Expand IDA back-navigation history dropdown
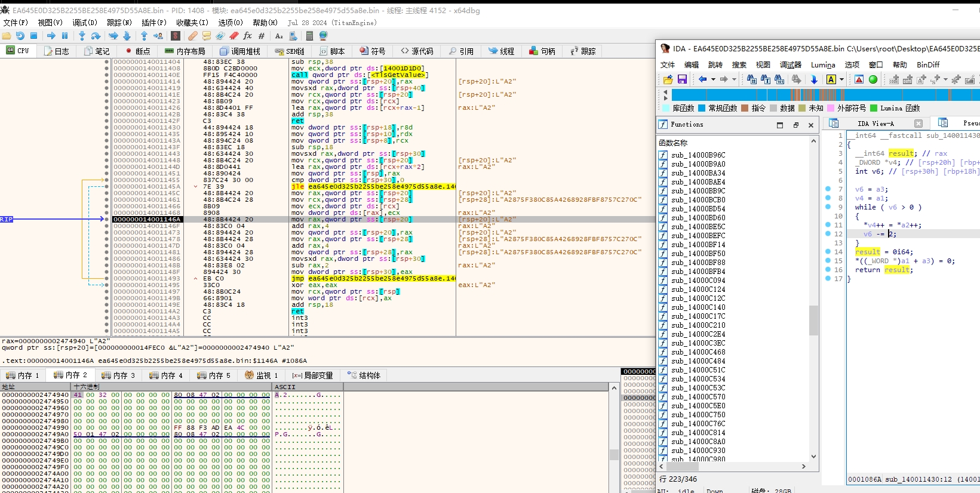The width and height of the screenshot is (980, 493). tap(713, 79)
